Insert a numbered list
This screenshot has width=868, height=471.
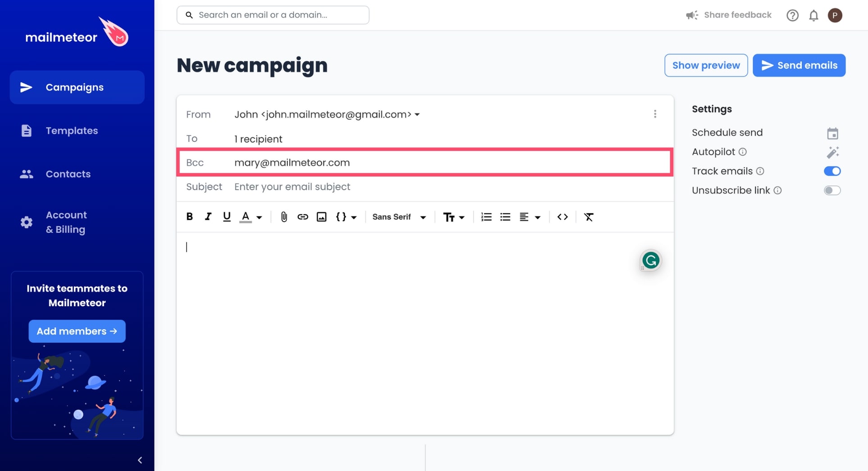pos(486,217)
